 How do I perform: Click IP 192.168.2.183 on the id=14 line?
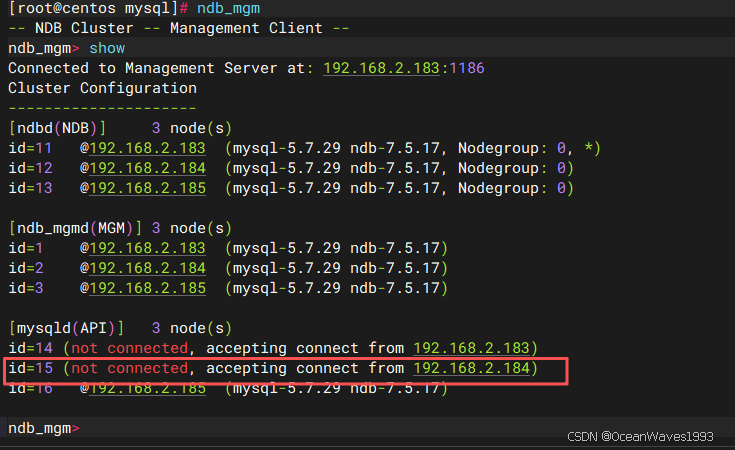471,348
